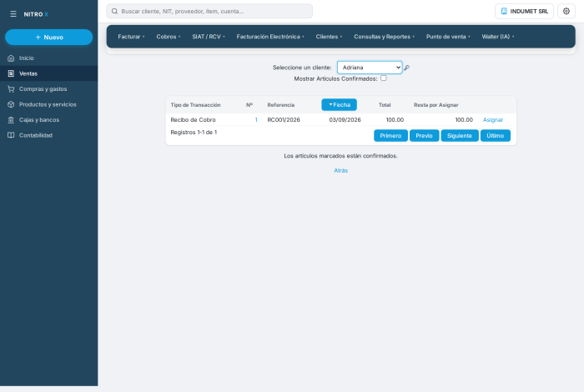Click the Compras y gastos cart icon
This screenshot has width=584, height=392.
coord(11,89)
